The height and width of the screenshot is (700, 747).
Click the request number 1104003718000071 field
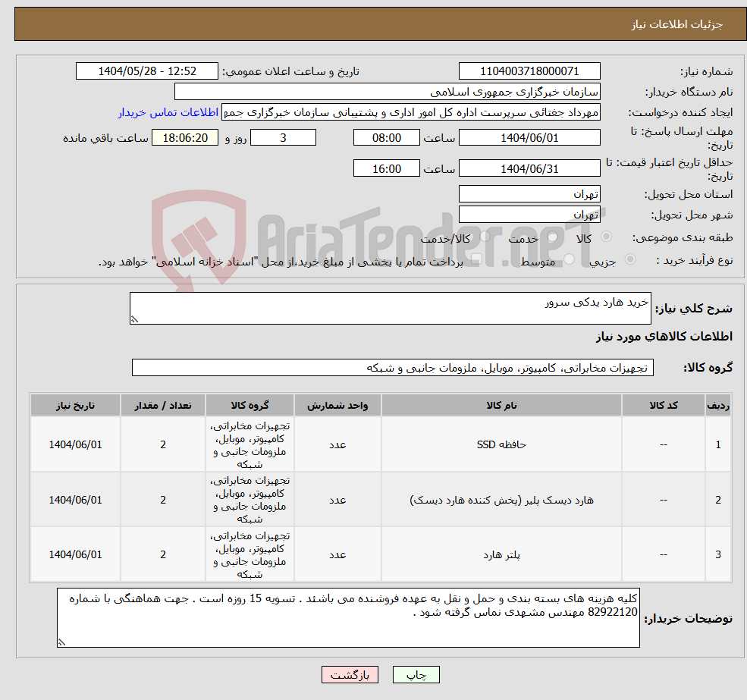(529, 71)
